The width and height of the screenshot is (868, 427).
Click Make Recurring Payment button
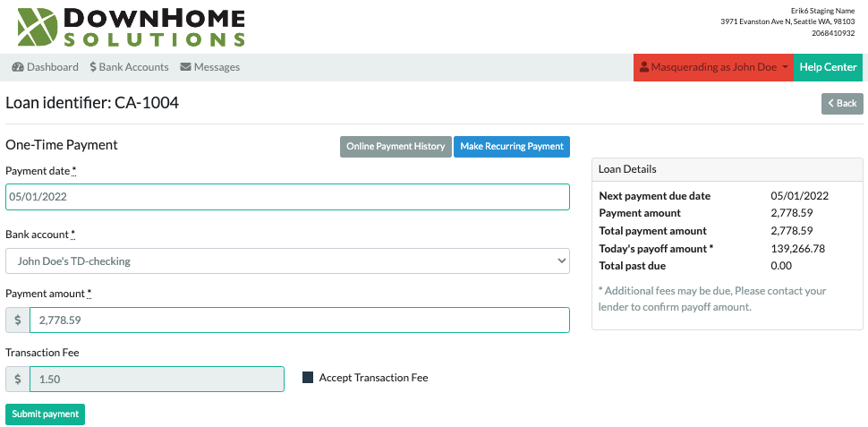click(x=512, y=147)
